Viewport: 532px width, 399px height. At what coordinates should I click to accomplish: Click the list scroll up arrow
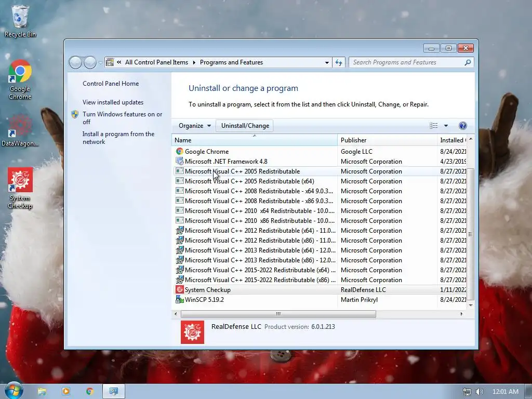click(x=471, y=139)
